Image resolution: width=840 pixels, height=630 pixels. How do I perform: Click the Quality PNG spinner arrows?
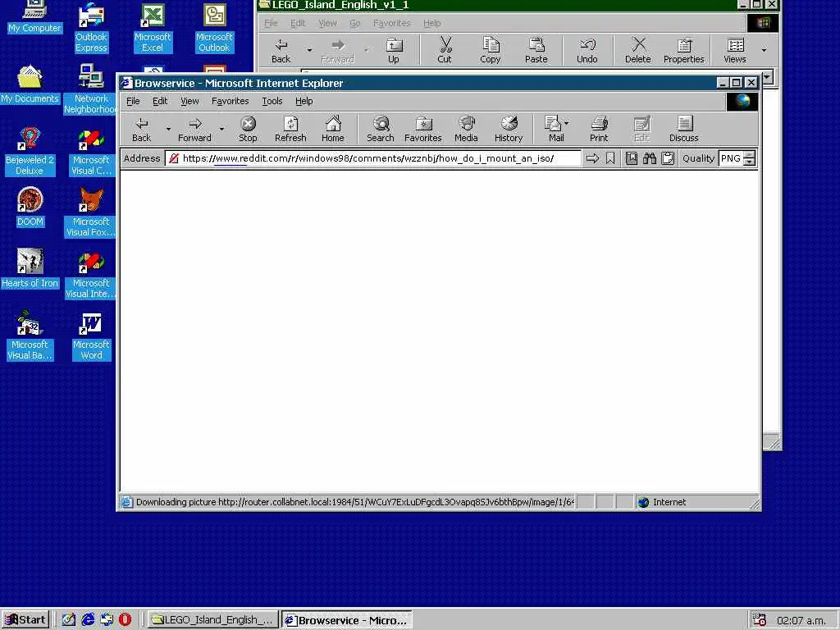tap(750, 158)
